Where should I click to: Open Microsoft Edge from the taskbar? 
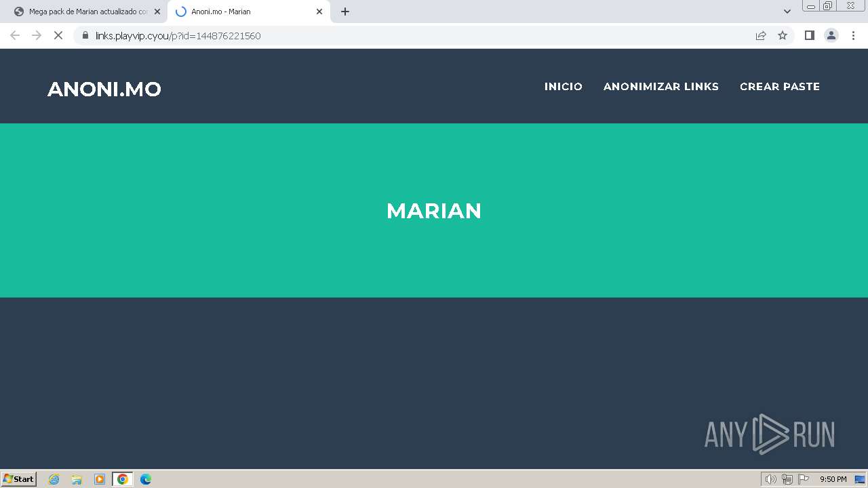click(x=146, y=479)
